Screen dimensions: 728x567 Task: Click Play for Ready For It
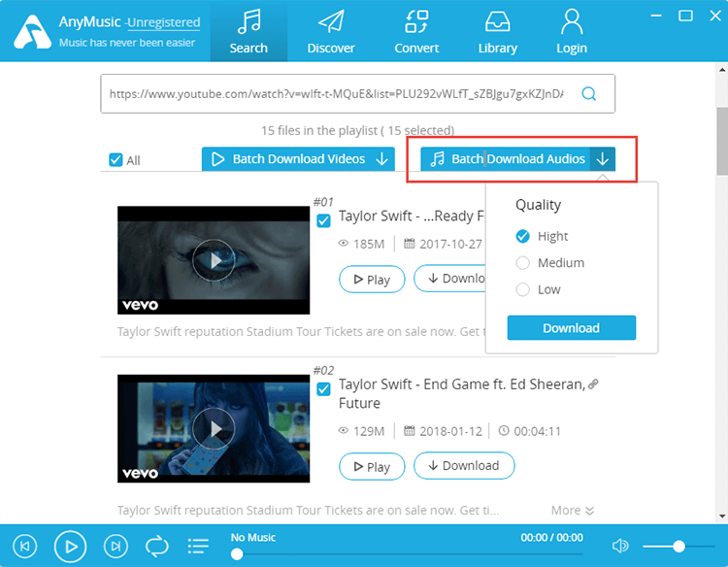tap(372, 279)
